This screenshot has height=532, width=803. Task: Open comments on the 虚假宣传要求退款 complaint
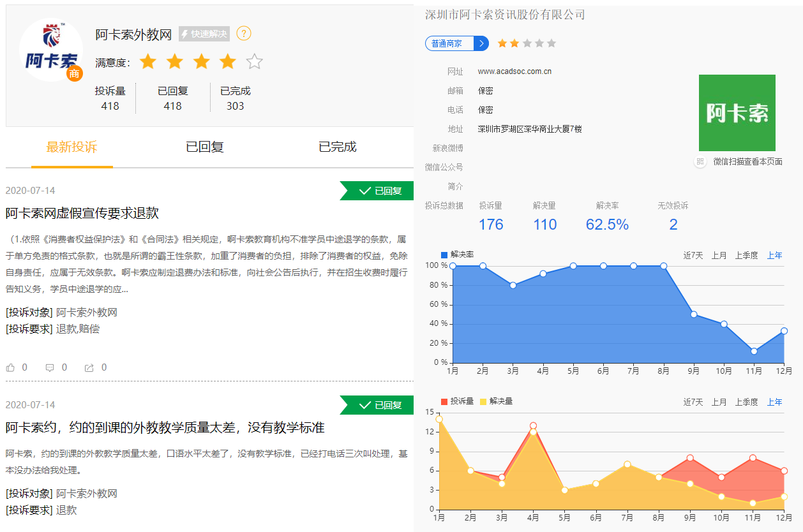[x=50, y=367]
